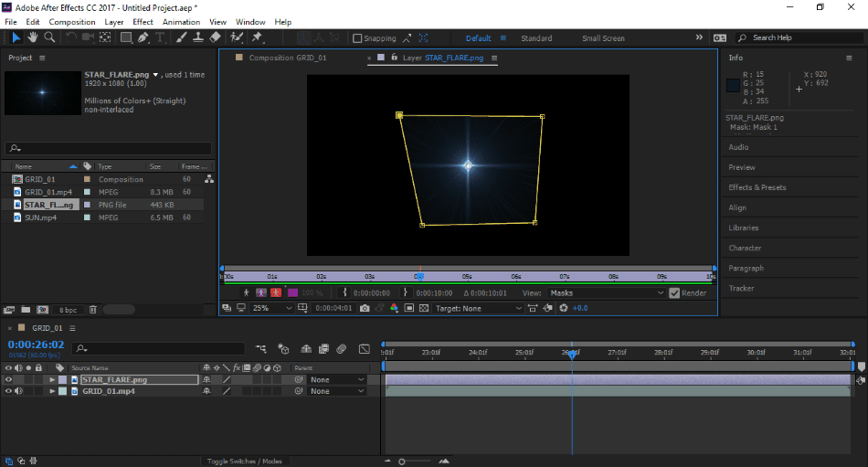Click 8 bpc color depth button
The width and height of the screenshot is (868, 467).
click(x=69, y=310)
